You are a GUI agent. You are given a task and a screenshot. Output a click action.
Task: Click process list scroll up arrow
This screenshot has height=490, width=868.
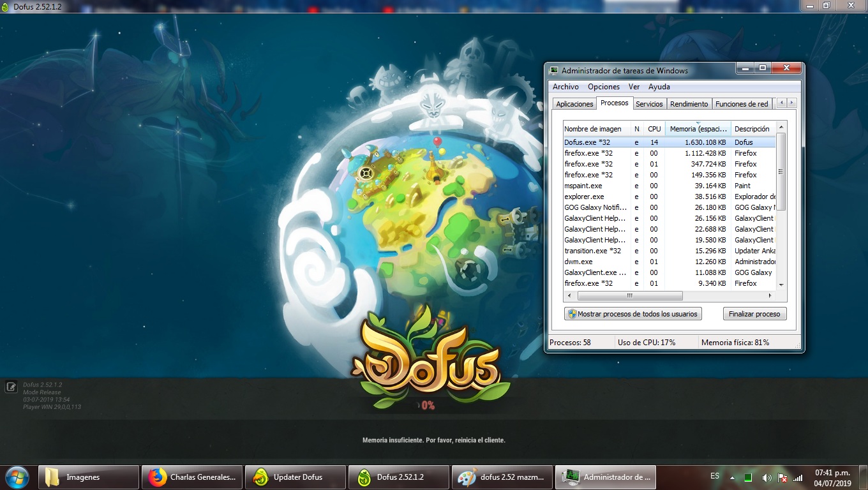point(781,126)
